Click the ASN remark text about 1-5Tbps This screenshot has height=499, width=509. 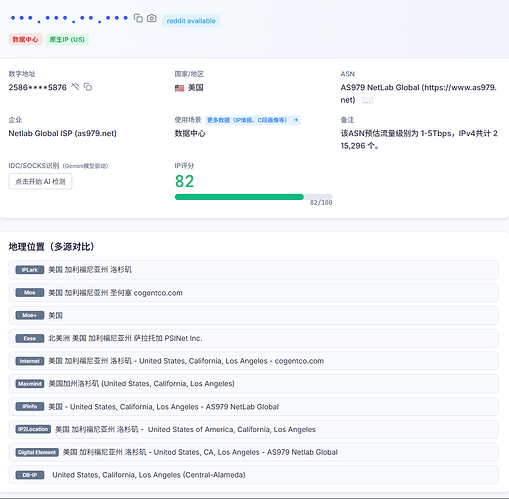click(419, 139)
